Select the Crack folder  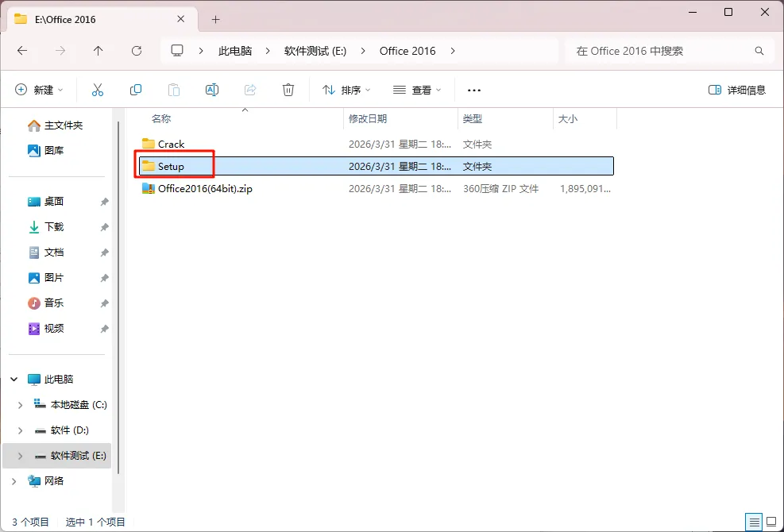pos(376,144)
